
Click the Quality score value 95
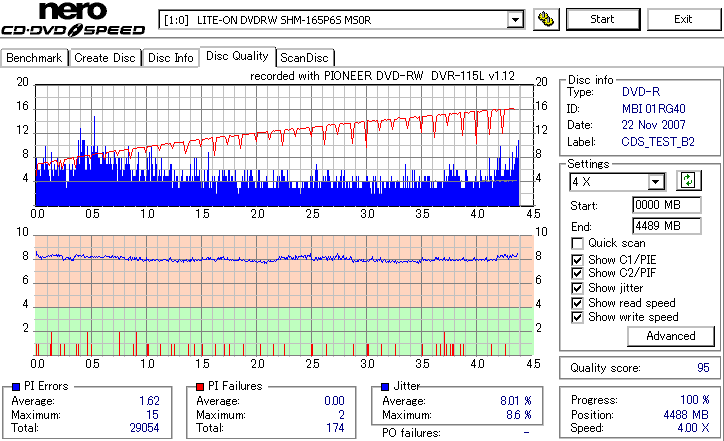(703, 368)
